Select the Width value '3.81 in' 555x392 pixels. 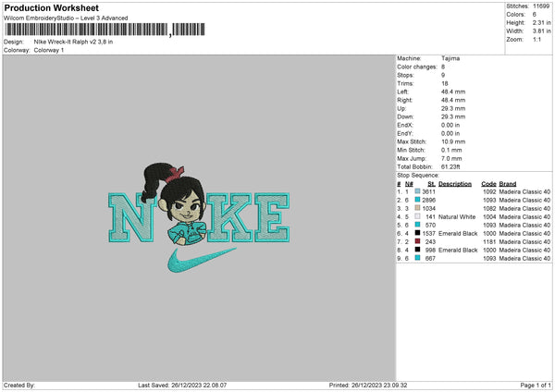(x=541, y=31)
